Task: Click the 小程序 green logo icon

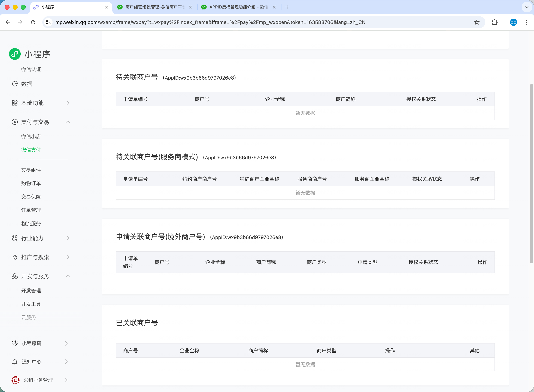Action: [x=15, y=54]
